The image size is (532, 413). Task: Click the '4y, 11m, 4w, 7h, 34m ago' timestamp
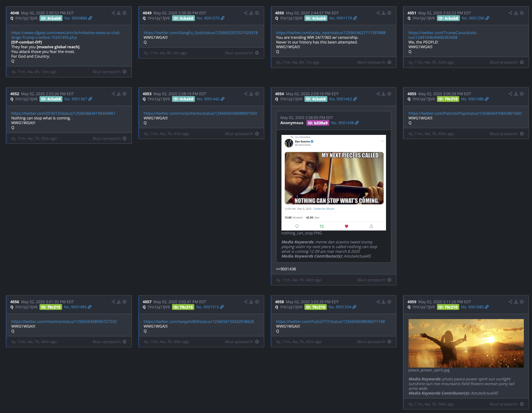coord(431,404)
